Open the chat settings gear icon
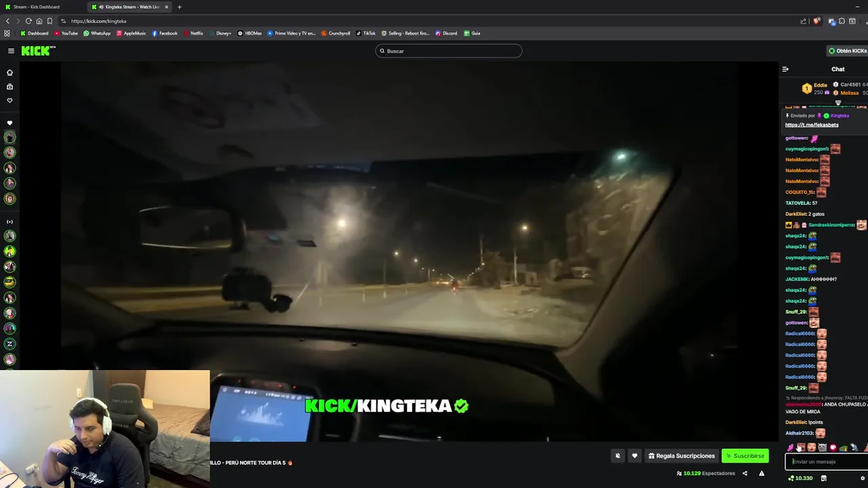Viewport: 868px width, 488px height. (863, 479)
